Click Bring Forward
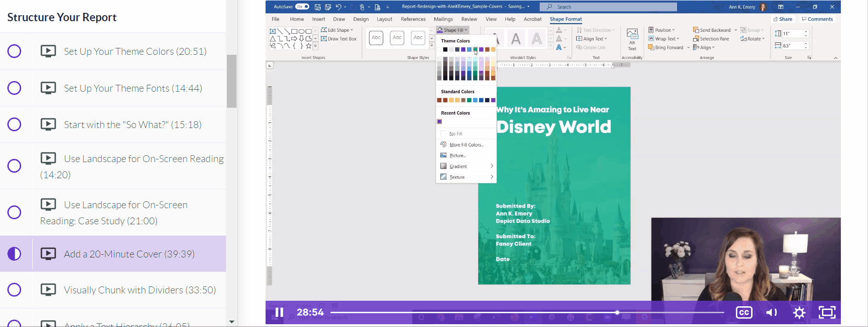 coord(665,47)
